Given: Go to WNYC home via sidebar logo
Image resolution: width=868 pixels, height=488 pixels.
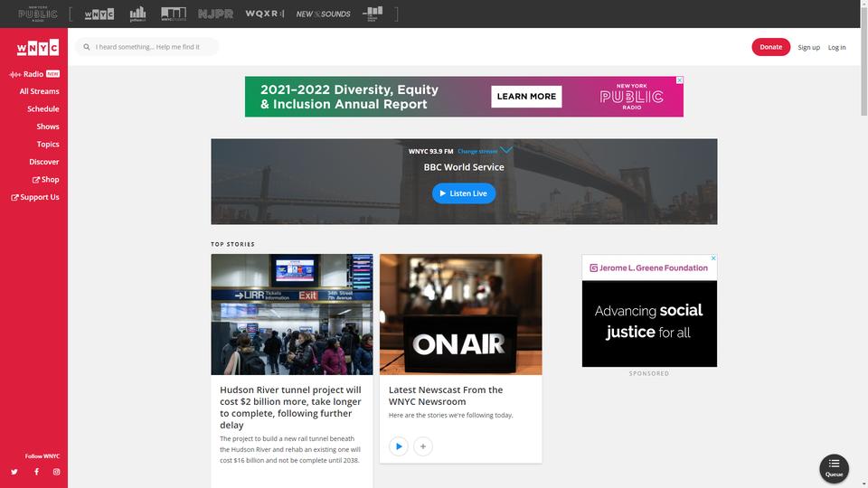Looking at the screenshot, I should pos(37,48).
